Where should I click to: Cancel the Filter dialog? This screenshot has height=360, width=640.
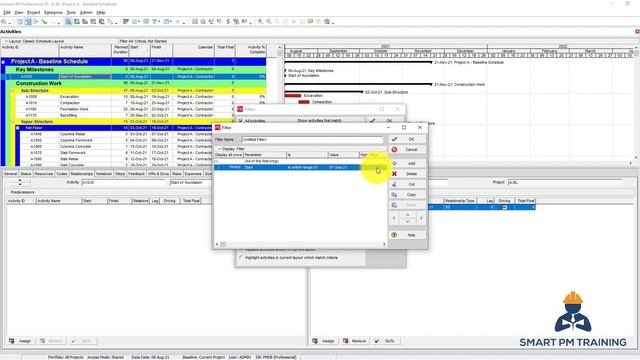click(x=407, y=150)
